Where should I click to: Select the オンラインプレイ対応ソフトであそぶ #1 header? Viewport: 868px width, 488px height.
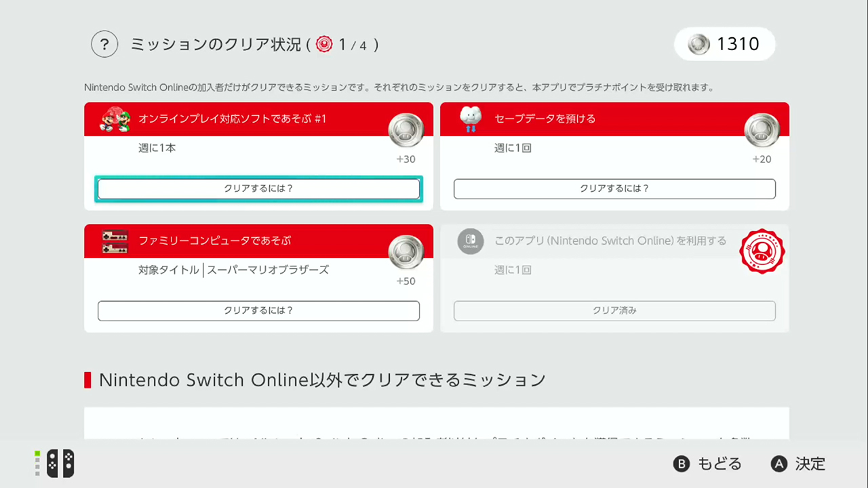[x=258, y=119]
